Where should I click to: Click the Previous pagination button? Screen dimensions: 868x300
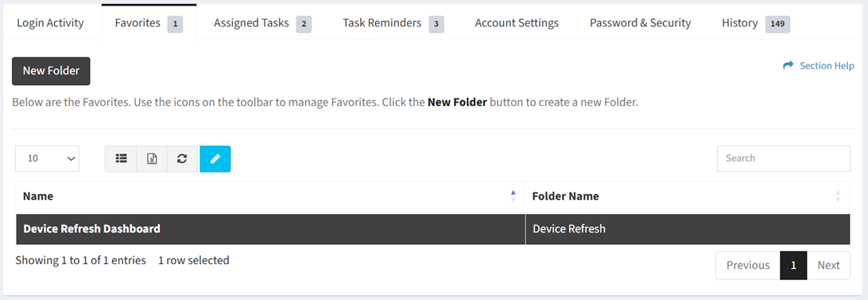click(748, 265)
